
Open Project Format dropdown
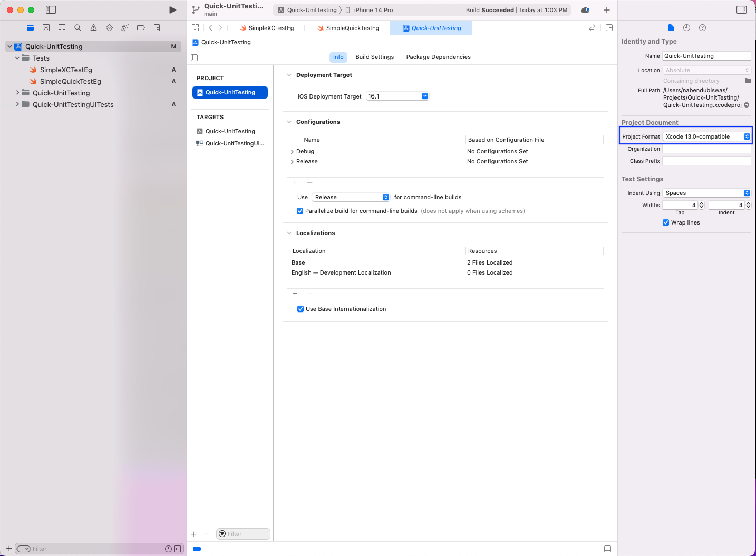click(706, 136)
